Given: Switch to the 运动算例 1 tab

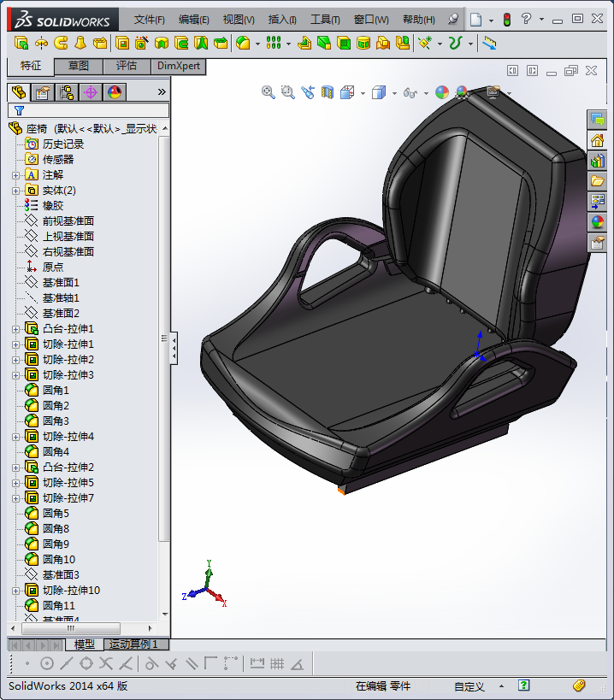Looking at the screenshot, I should (137, 644).
